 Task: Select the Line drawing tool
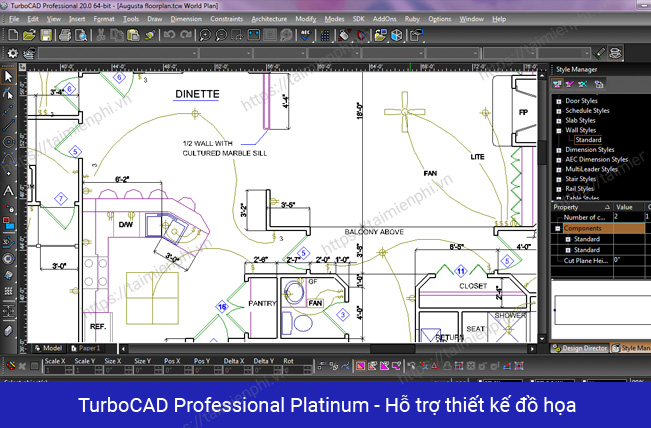click(8, 125)
